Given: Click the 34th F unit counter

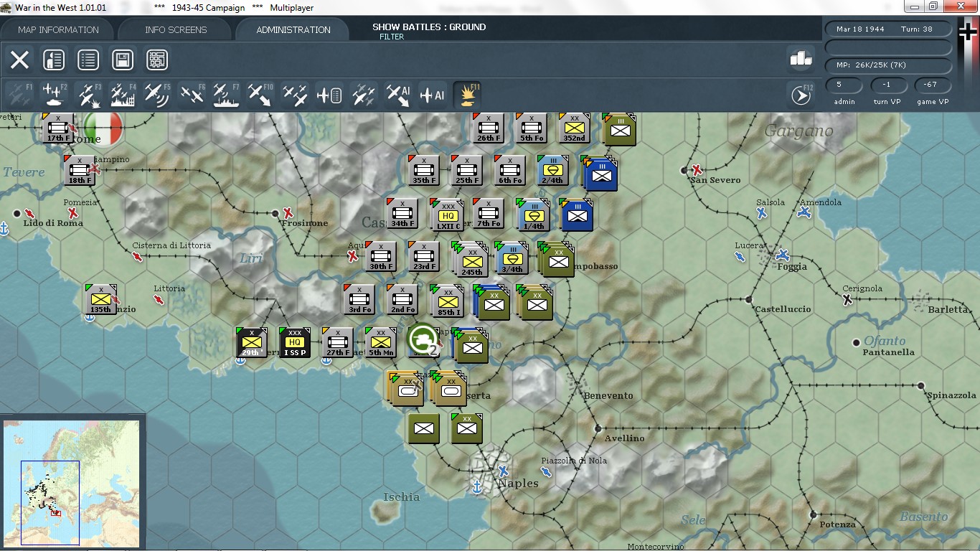Looking at the screenshot, I should (x=402, y=214).
